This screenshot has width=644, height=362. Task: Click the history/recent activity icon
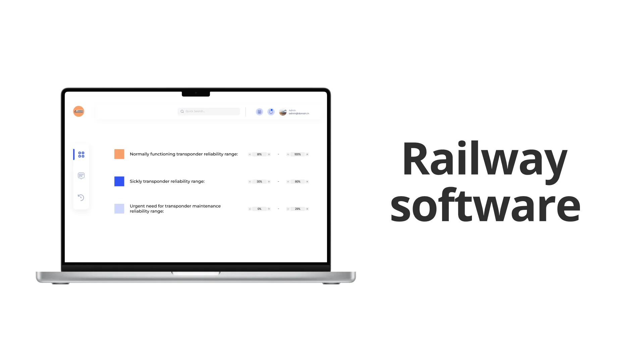pyautogui.click(x=81, y=197)
